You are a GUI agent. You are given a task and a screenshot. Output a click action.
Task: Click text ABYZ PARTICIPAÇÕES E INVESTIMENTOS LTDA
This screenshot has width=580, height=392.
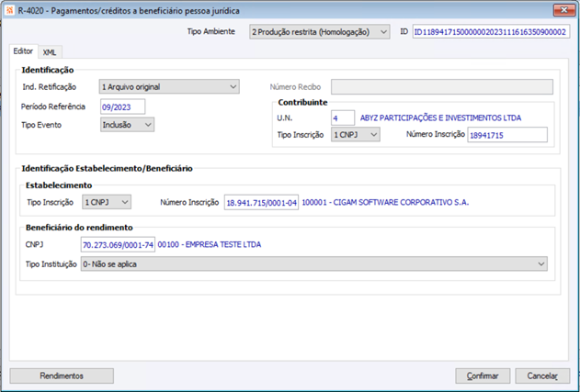440,118
